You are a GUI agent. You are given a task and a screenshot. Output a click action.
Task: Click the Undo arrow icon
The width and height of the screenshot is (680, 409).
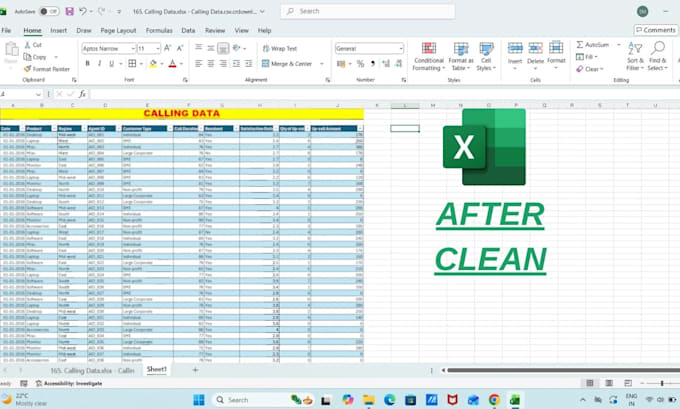(x=83, y=11)
